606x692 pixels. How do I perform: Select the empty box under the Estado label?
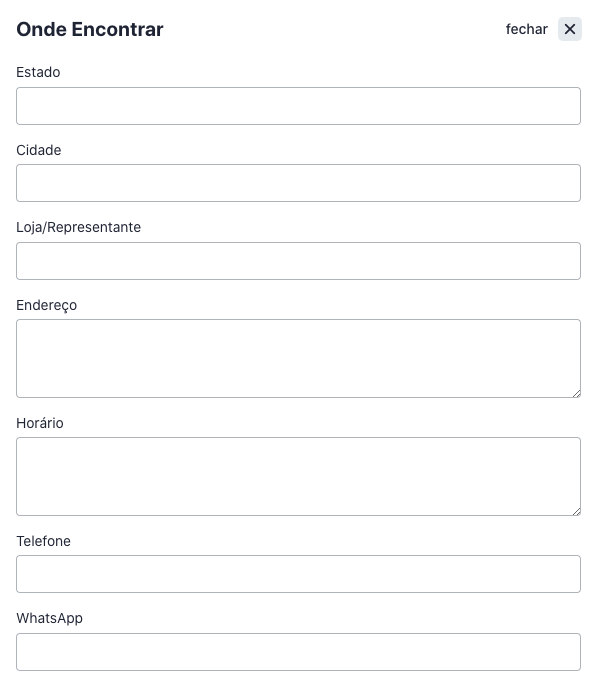click(x=298, y=106)
